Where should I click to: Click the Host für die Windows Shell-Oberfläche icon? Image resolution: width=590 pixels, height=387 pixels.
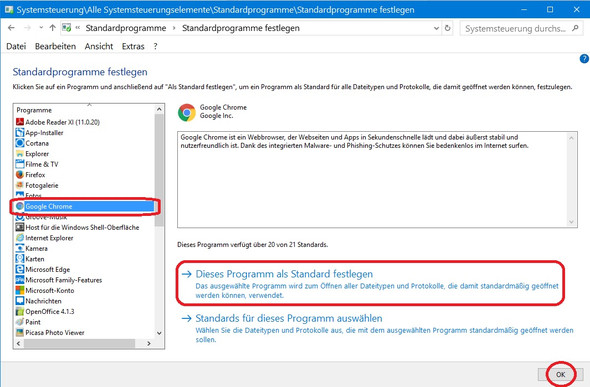tap(20, 227)
